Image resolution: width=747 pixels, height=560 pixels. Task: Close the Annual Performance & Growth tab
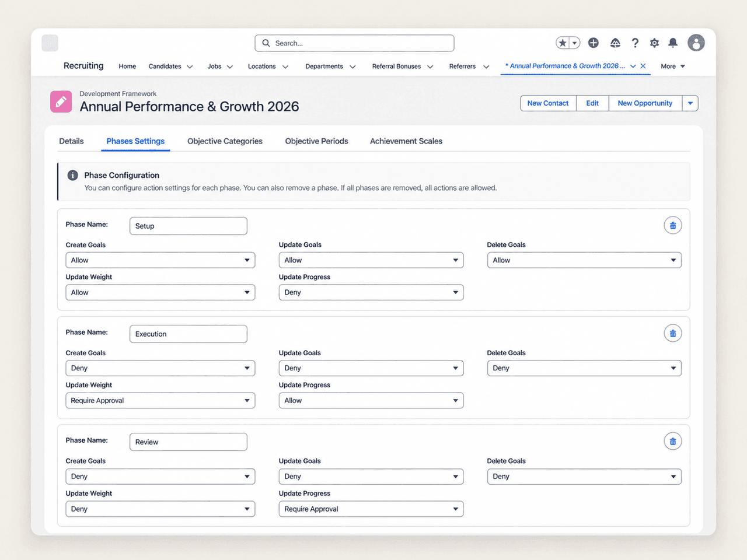[643, 66]
